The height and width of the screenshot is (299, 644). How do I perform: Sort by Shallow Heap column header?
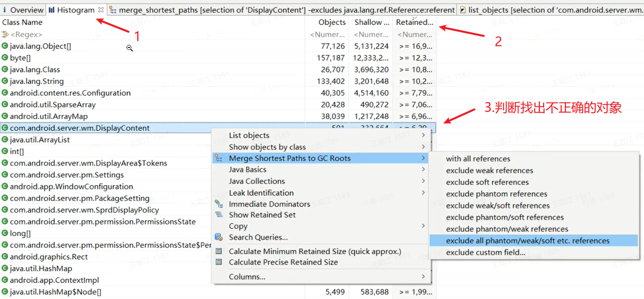371,22
